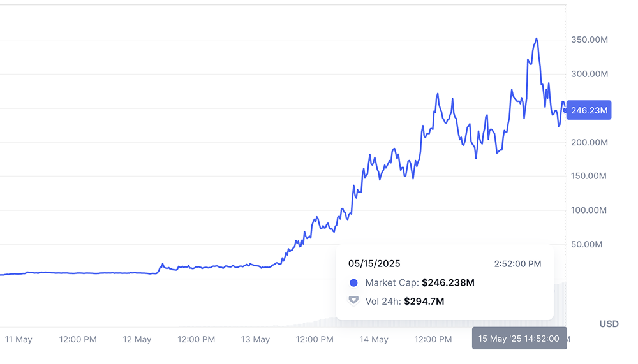Click the tooltip date 05/15/2025
Image resolution: width=638 pixels, height=364 pixels.
375,263
